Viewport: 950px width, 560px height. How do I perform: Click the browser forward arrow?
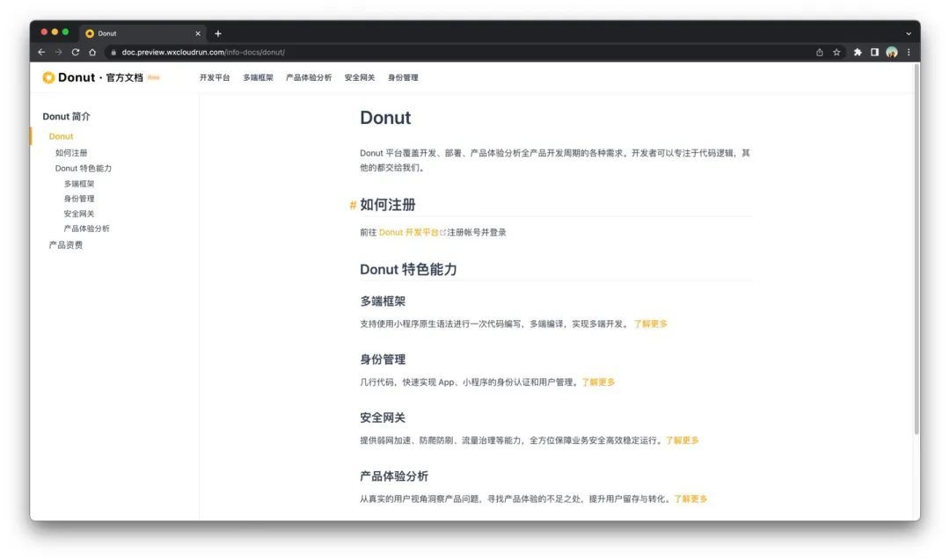[58, 52]
